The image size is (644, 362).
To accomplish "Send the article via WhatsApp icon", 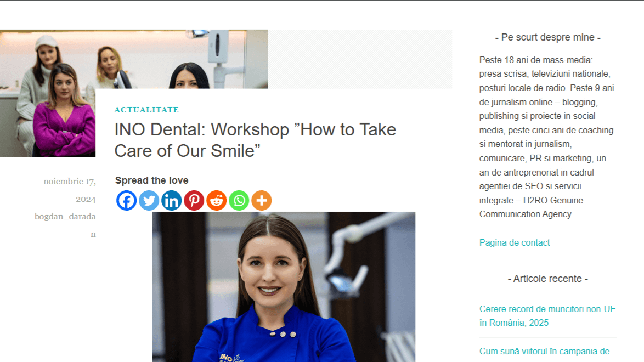I will click(x=239, y=201).
